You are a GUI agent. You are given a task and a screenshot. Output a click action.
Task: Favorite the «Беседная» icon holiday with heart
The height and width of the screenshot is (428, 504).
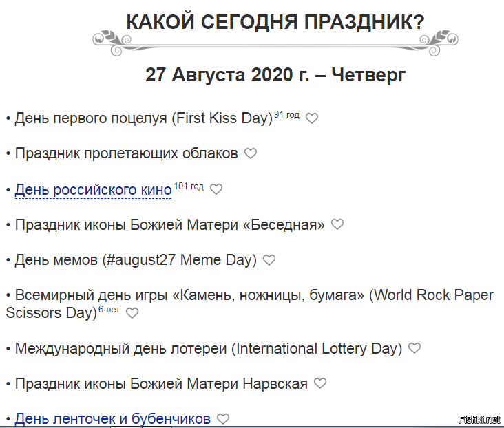[337, 224]
